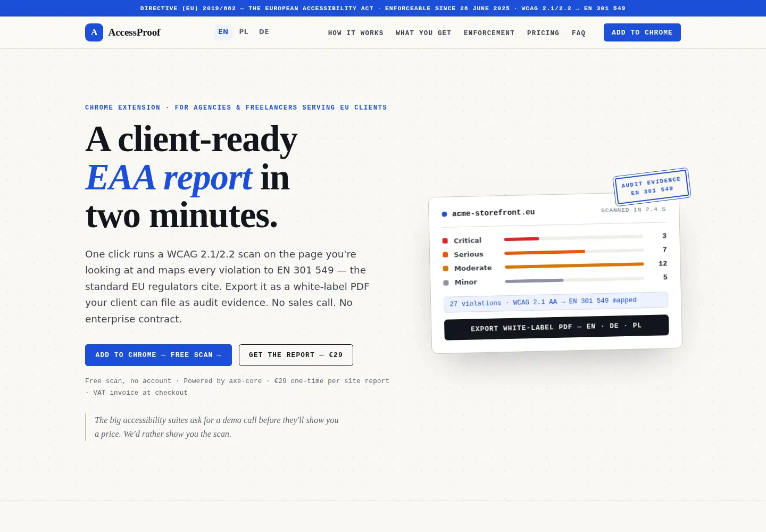Image resolution: width=766 pixels, height=532 pixels.
Task: Click the acme-storefront.eu domain text
Action: 493,213
